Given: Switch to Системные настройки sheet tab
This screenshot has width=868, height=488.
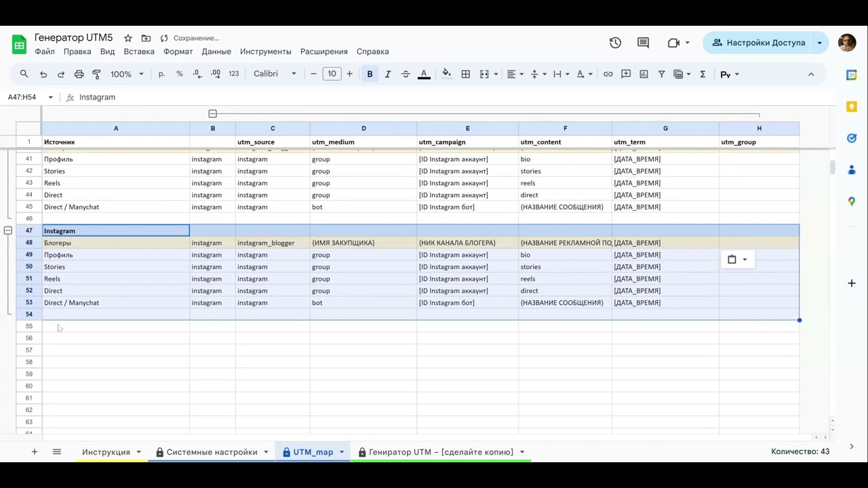Looking at the screenshot, I should click(212, 452).
